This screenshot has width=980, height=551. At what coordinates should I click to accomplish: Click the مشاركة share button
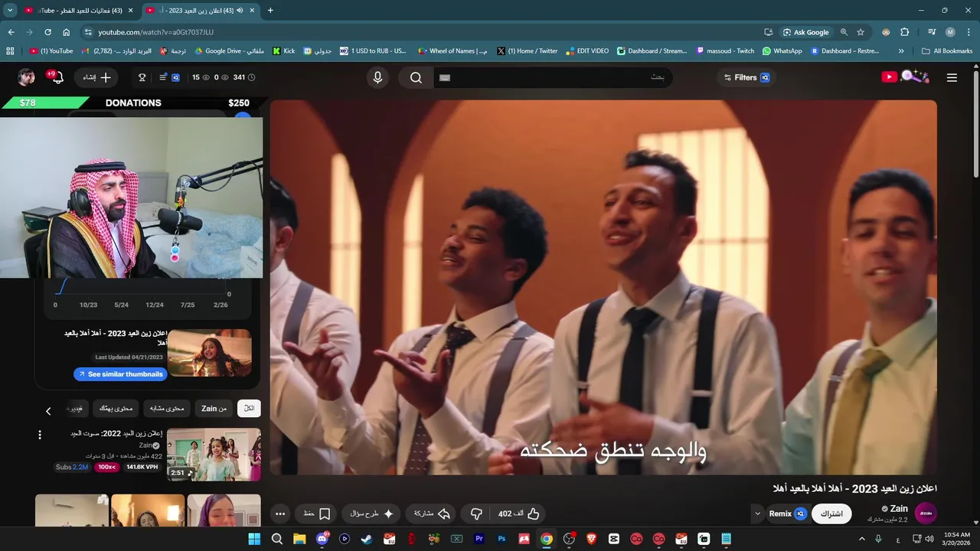pos(432,514)
